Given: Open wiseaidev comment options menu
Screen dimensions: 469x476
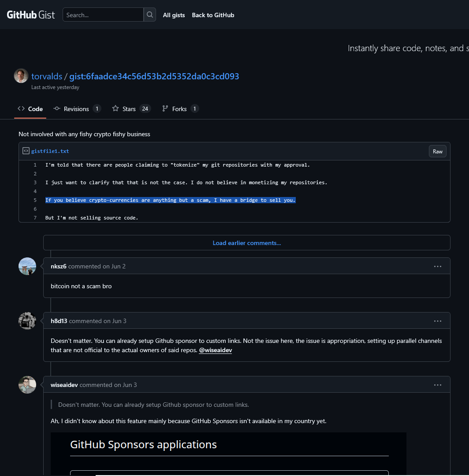Looking at the screenshot, I should [x=437, y=385].
